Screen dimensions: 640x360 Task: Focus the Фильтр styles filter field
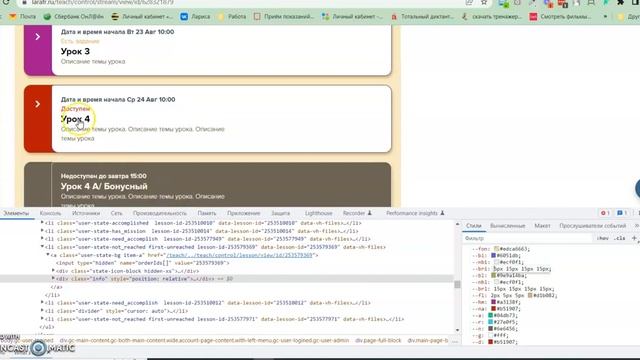coord(528,238)
